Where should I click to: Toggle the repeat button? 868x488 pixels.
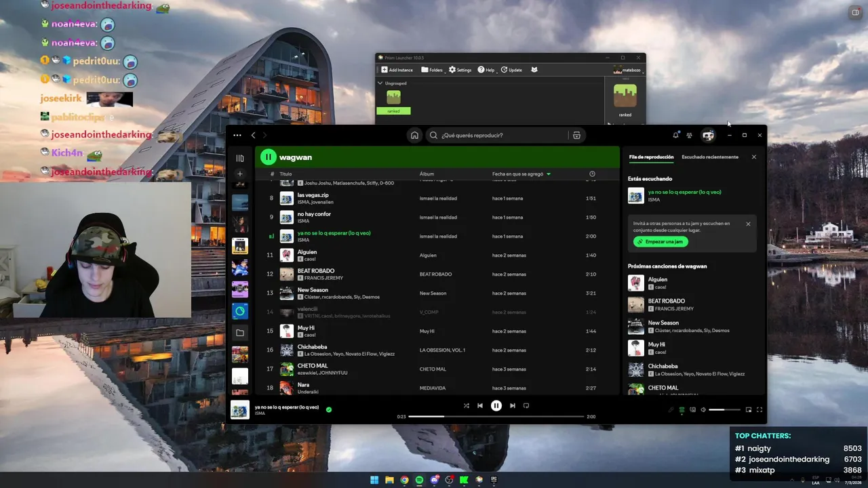(526, 405)
